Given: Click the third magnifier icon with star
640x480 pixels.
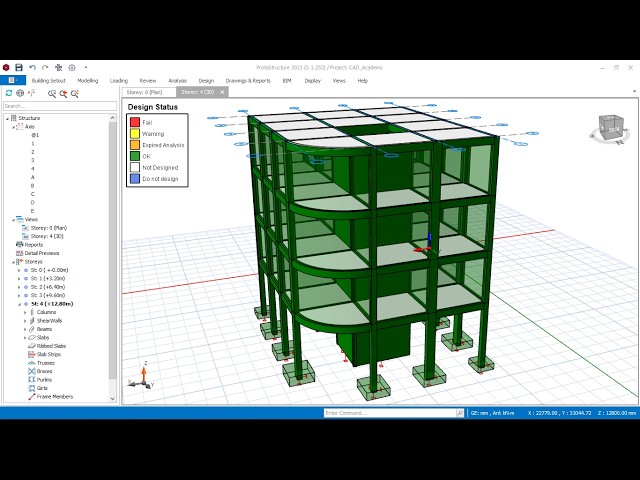Looking at the screenshot, I should click(75, 93).
